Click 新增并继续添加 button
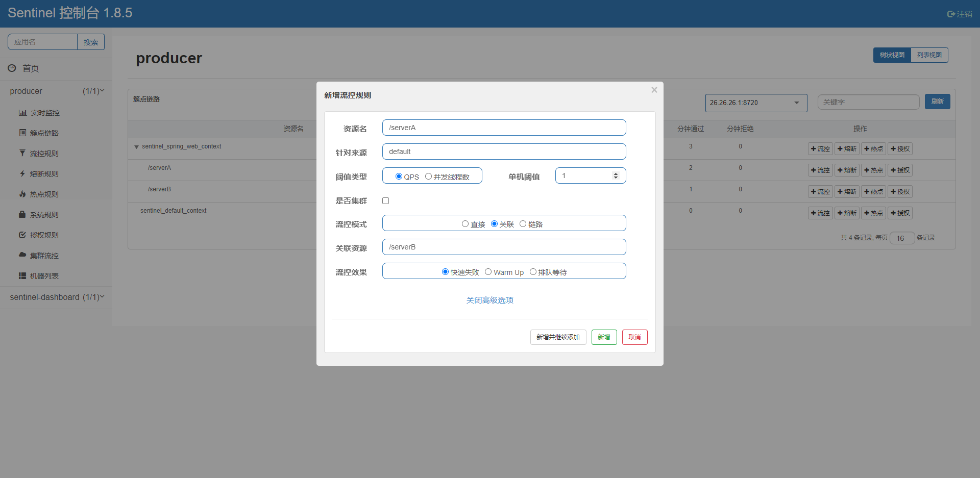 [x=558, y=337]
